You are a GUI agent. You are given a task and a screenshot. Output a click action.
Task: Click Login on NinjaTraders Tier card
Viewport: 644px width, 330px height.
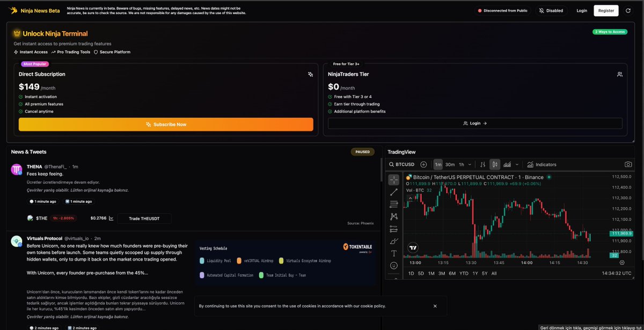pyautogui.click(x=475, y=123)
